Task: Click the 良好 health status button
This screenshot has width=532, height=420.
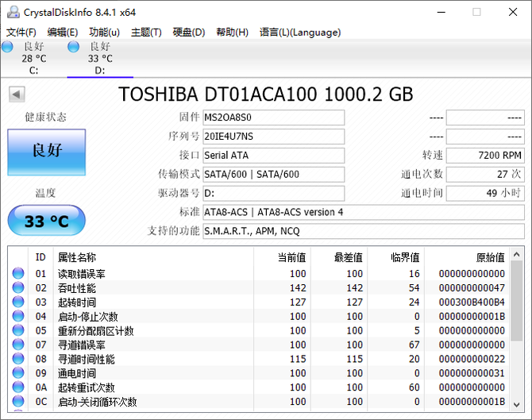Action: point(46,151)
